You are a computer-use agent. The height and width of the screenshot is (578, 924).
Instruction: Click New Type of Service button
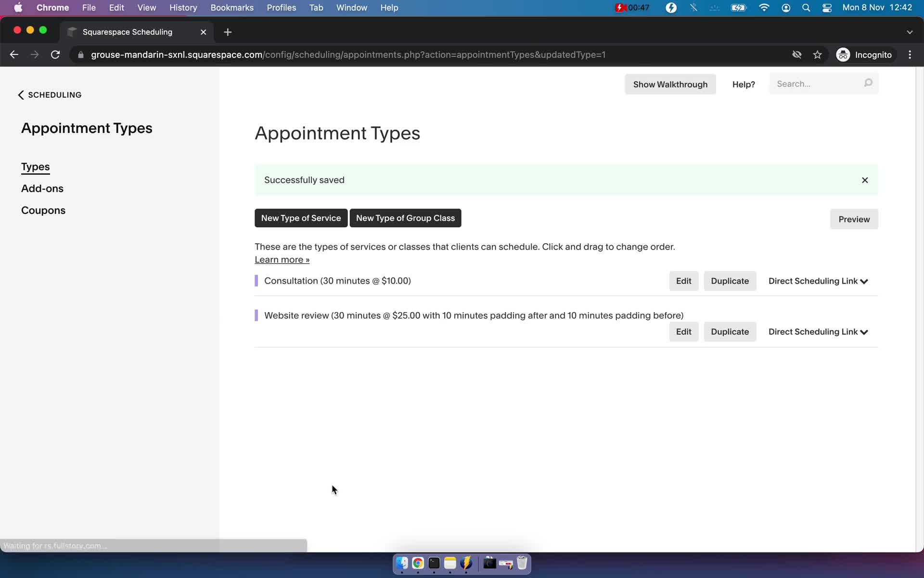(301, 218)
